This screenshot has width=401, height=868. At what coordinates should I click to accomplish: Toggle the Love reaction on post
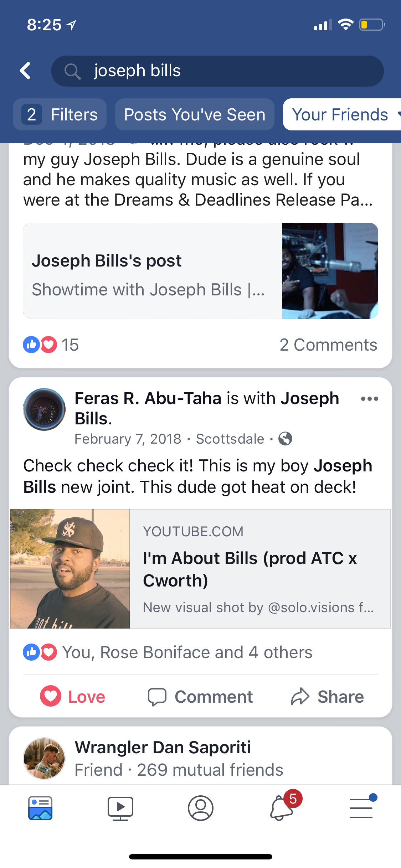[x=73, y=697]
